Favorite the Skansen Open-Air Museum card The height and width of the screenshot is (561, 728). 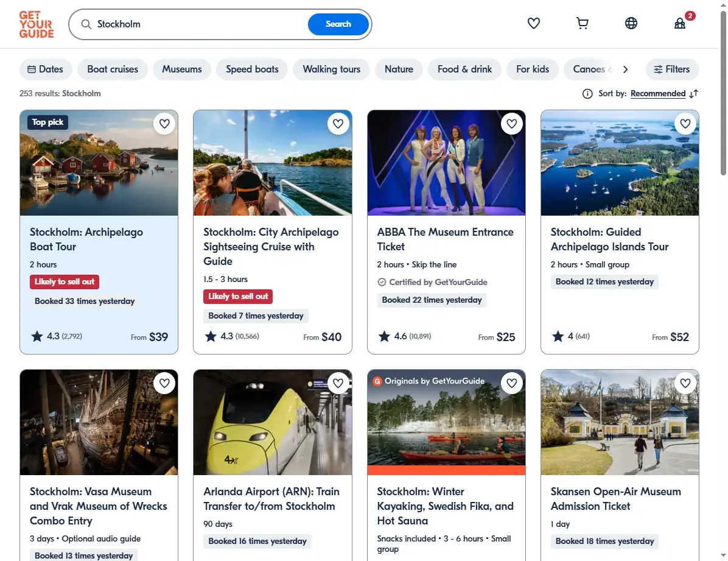(x=685, y=383)
